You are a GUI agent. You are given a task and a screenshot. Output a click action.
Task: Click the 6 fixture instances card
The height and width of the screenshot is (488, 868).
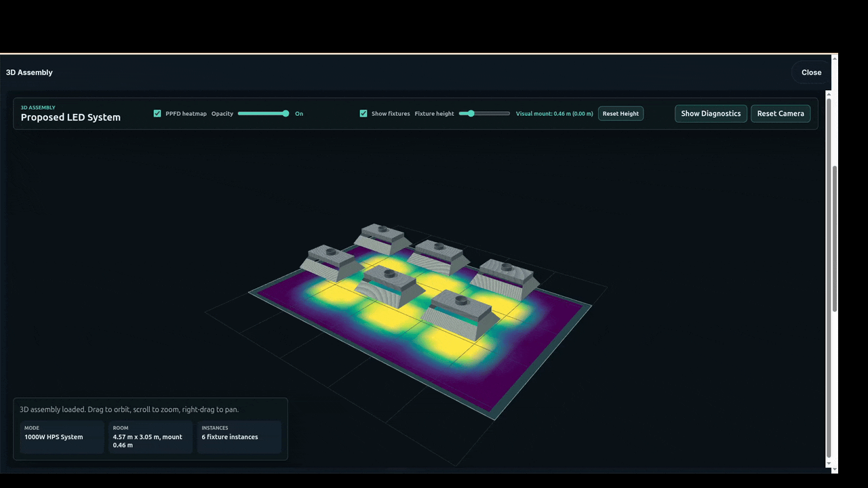239,437
